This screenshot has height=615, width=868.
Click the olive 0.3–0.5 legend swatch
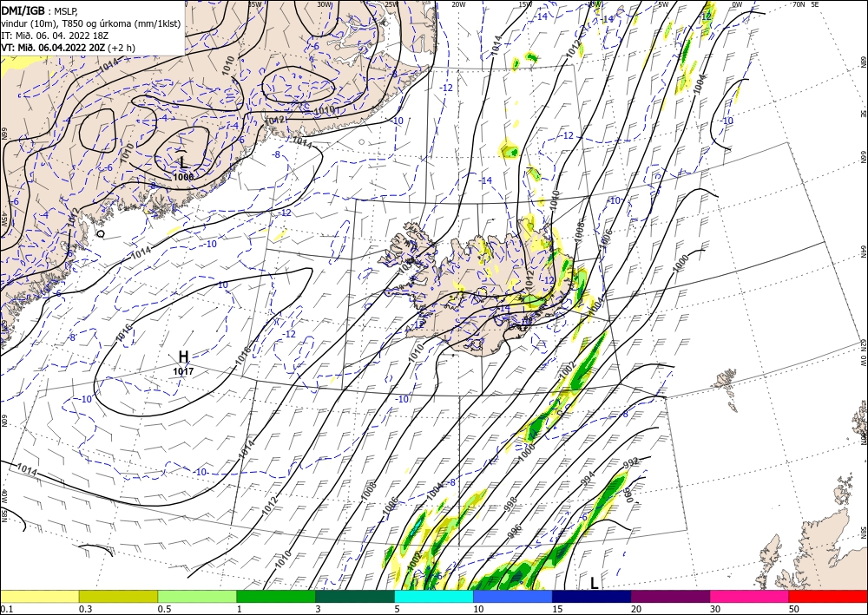(118, 596)
